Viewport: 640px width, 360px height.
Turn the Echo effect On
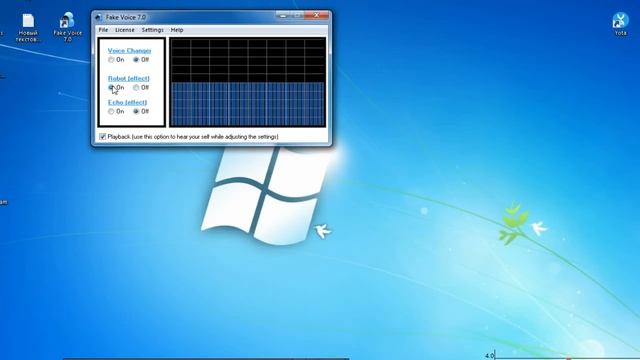[111, 111]
